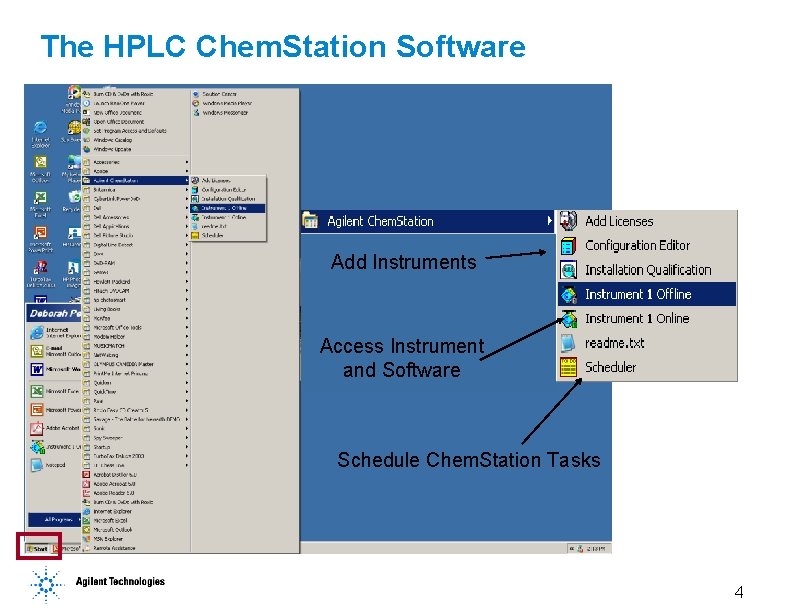Click Notepad icon in Start menu left pane
The height and width of the screenshot is (612, 792).
(x=37, y=465)
